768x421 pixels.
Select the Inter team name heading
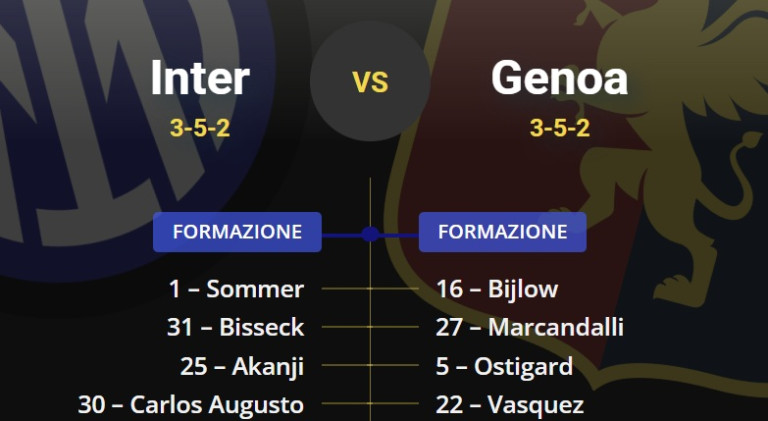coord(200,79)
